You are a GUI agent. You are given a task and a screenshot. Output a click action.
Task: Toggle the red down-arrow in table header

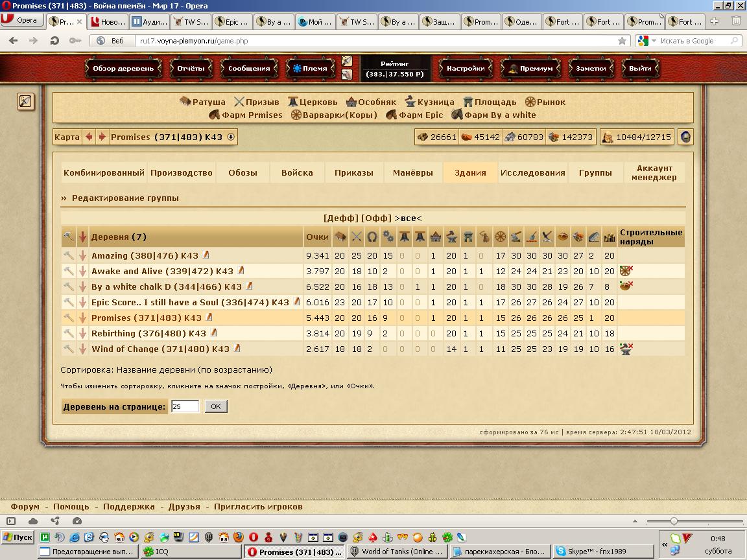tap(82, 237)
